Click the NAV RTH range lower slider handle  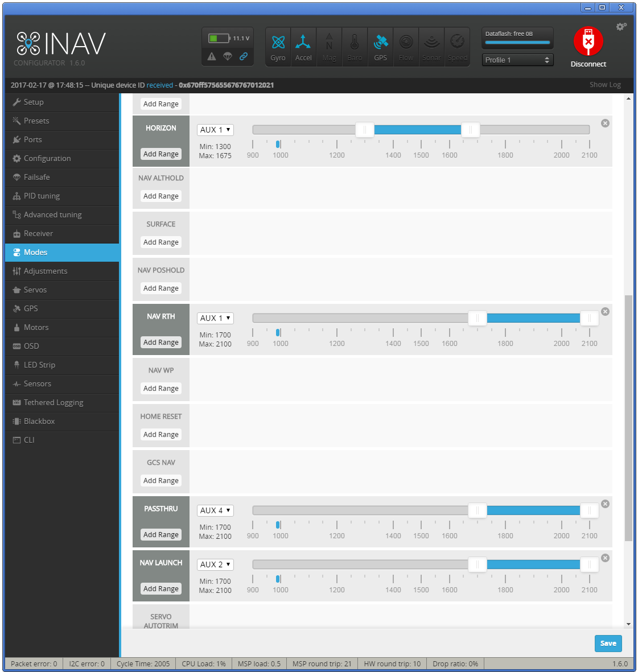(477, 318)
